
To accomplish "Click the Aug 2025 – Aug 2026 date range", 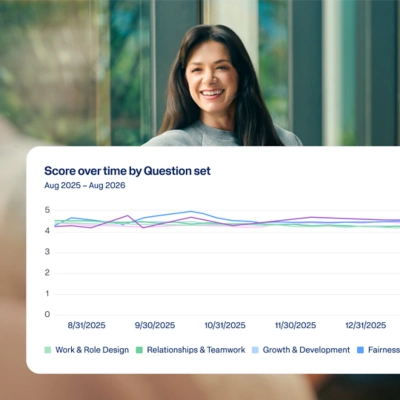I will (x=85, y=185).
